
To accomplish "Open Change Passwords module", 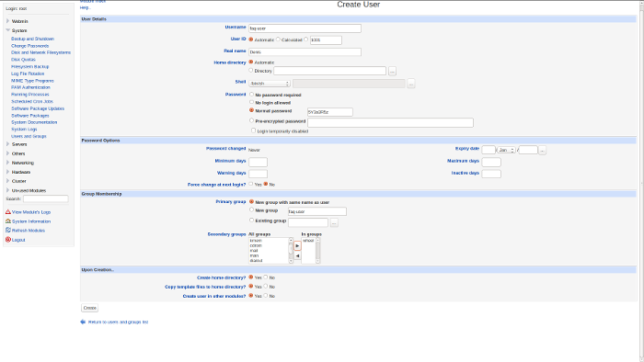I will [x=30, y=46].
